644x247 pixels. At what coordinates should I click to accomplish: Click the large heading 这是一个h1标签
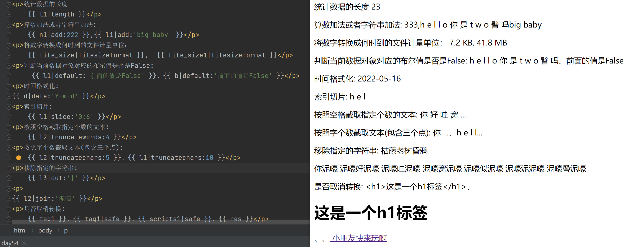371,213
